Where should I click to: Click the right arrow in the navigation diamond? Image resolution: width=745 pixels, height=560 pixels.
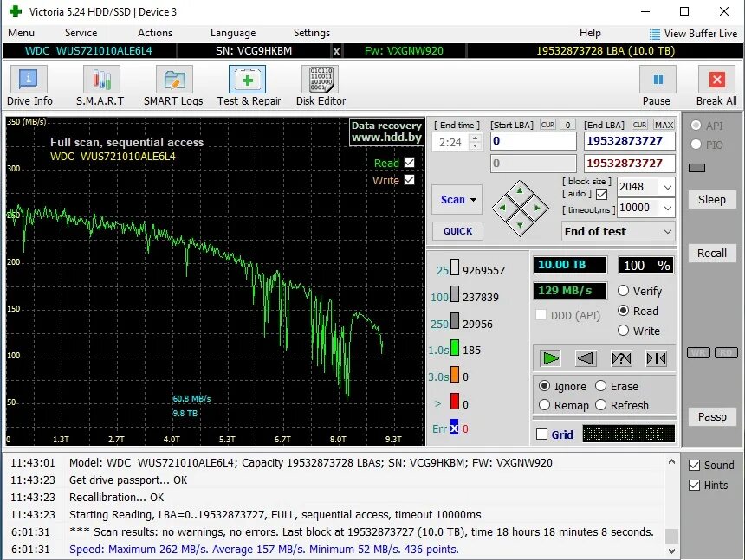click(537, 208)
